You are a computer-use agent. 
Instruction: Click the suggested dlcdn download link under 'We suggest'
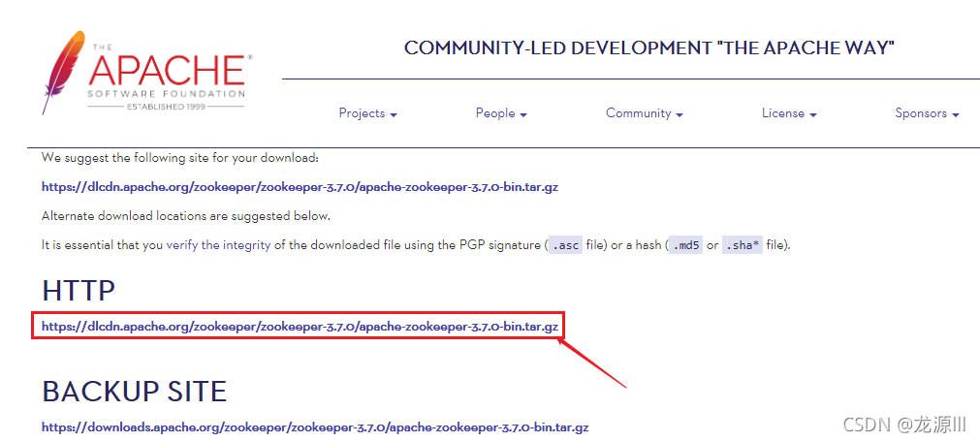300,187
